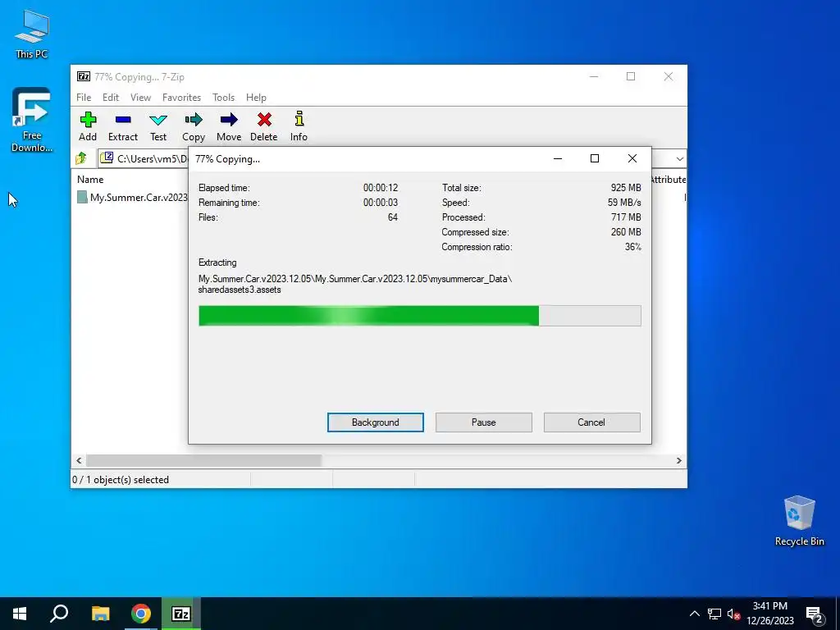Viewport: 840px width, 630px height.
Task: Click the 7z logo in main window title bar
Action: [84, 76]
